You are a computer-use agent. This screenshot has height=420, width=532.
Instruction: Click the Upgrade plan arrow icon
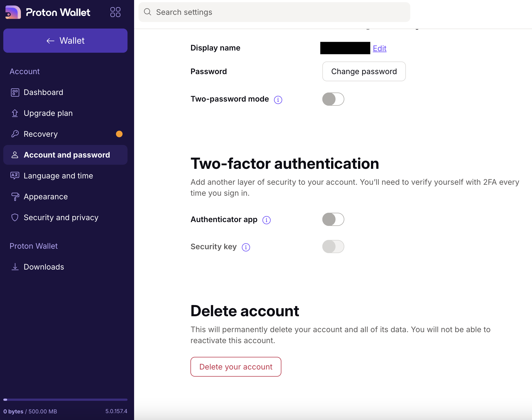point(15,113)
